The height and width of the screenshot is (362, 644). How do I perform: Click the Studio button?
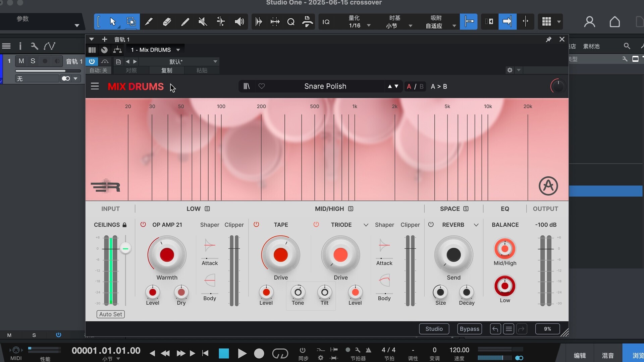(x=434, y=329)
